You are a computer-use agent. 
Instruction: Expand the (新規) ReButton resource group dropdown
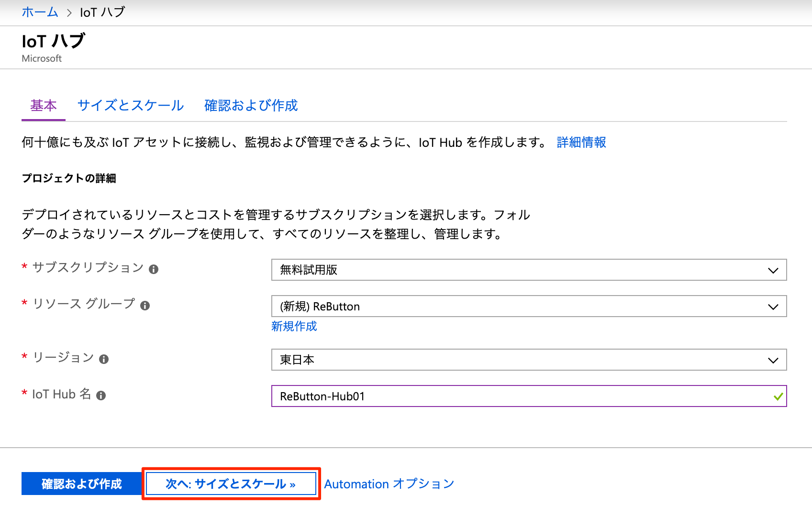click(529, 306)
